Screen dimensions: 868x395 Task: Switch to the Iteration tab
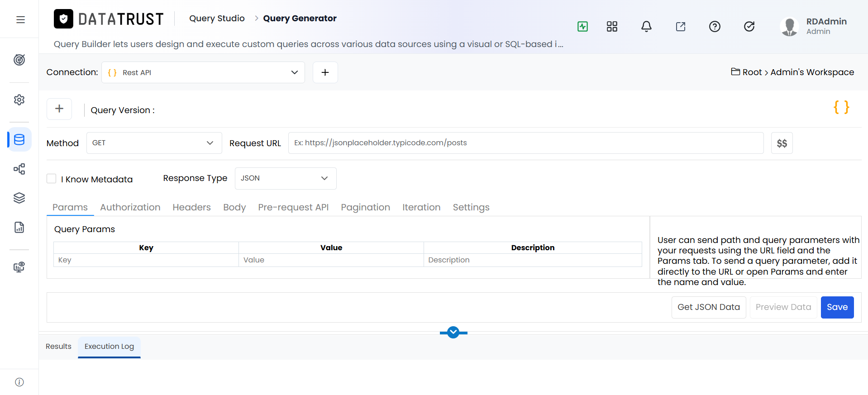(421, 207)
